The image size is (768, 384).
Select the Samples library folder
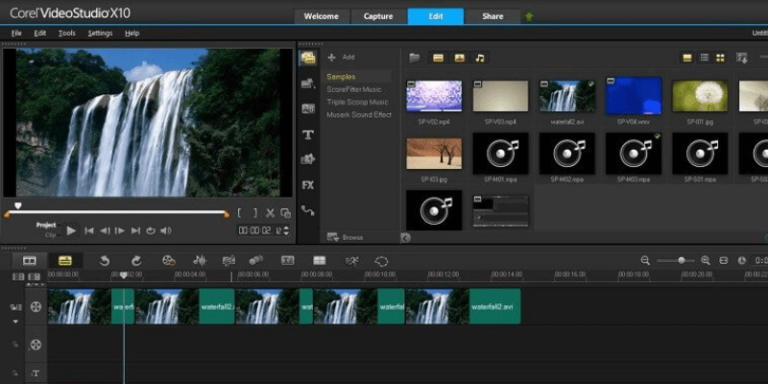[x=341, y=77]
